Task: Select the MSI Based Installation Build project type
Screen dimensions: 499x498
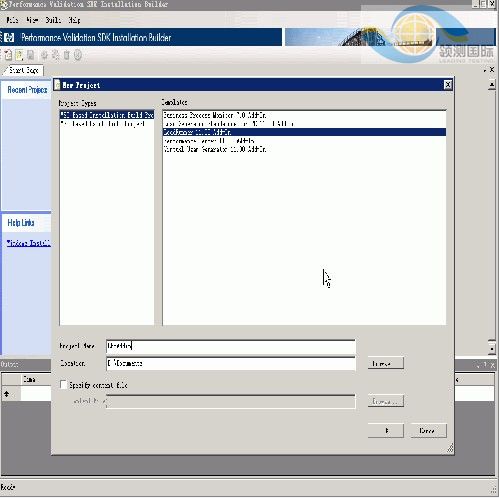Action: coord(107,115)
